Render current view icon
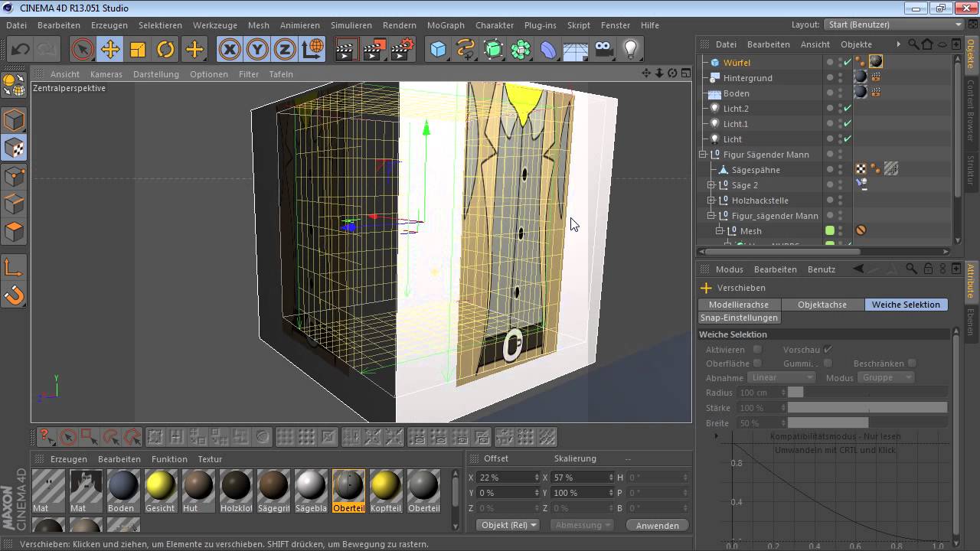The width and height of the screenshot is (980, 551). point(347,50)
